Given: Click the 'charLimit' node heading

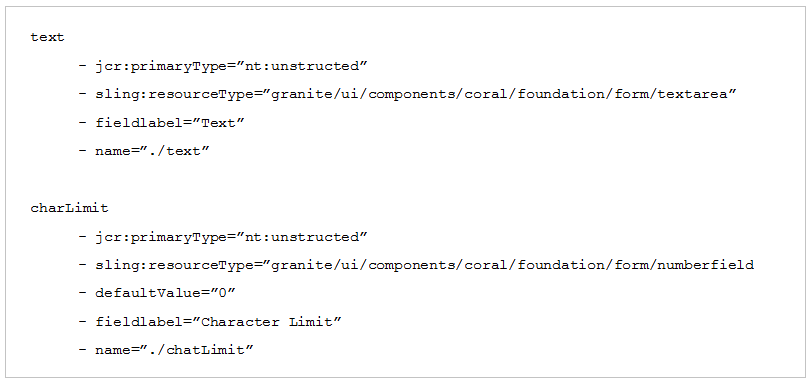Looking at the screenshot, I should point(69,208).
